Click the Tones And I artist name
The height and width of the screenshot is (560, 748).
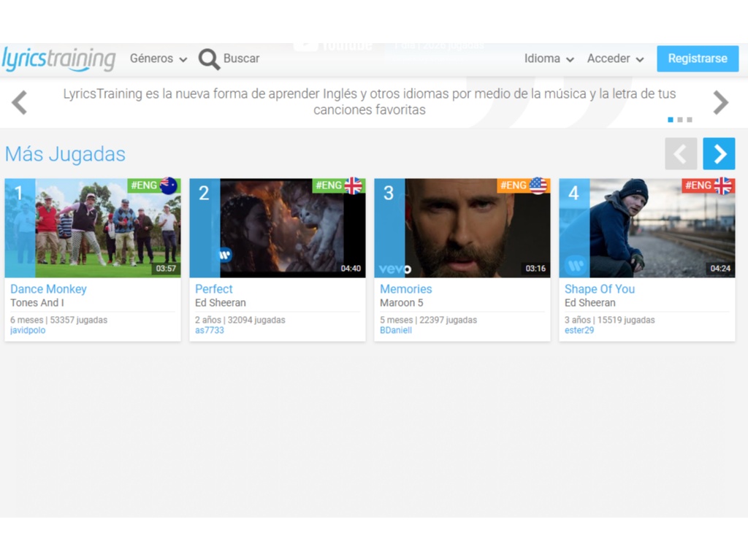[37, 303]
